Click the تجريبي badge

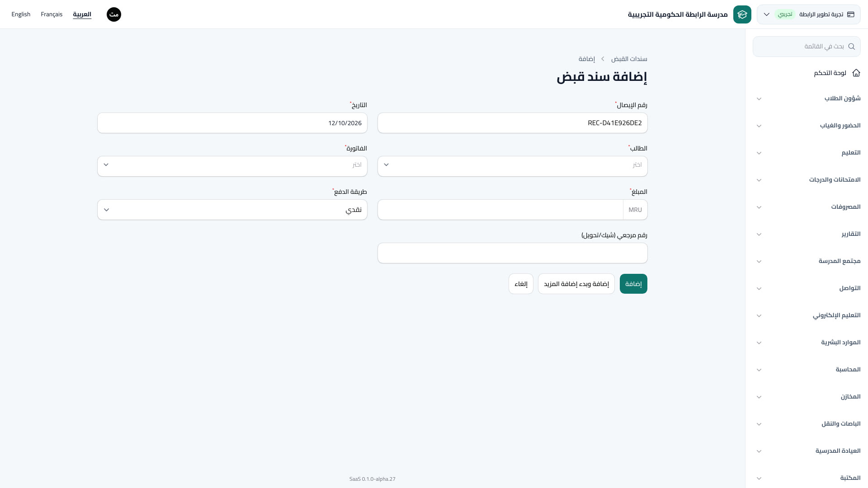pyautogui.click(x=785, y=14)
